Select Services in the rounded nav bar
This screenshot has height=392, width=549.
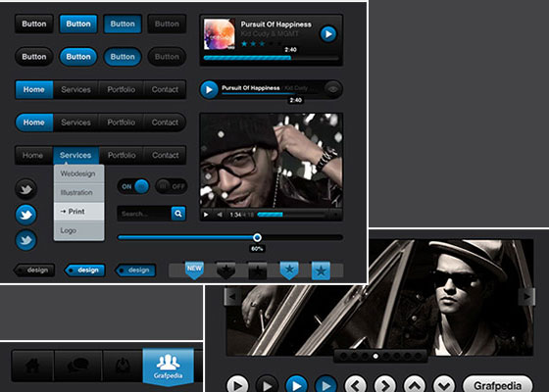coord(76,122)
